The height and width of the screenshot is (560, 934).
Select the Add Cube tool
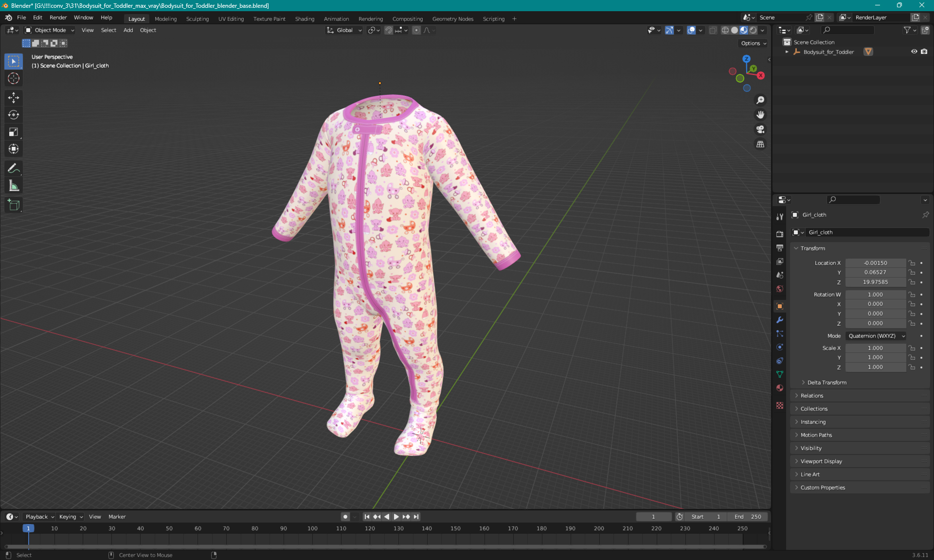14,205
